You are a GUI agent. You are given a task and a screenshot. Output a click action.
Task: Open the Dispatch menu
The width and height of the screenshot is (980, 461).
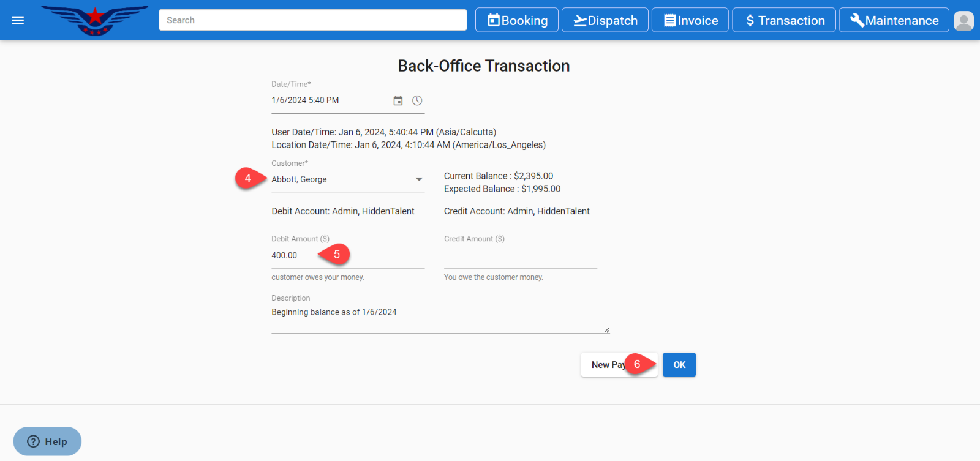605,20
